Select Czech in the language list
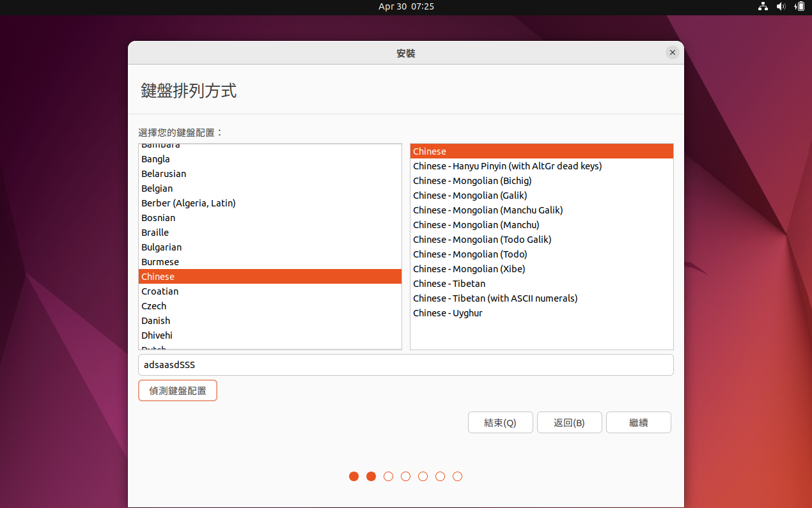The height and width of the screenshot is (508, 812). click(270, 306)
